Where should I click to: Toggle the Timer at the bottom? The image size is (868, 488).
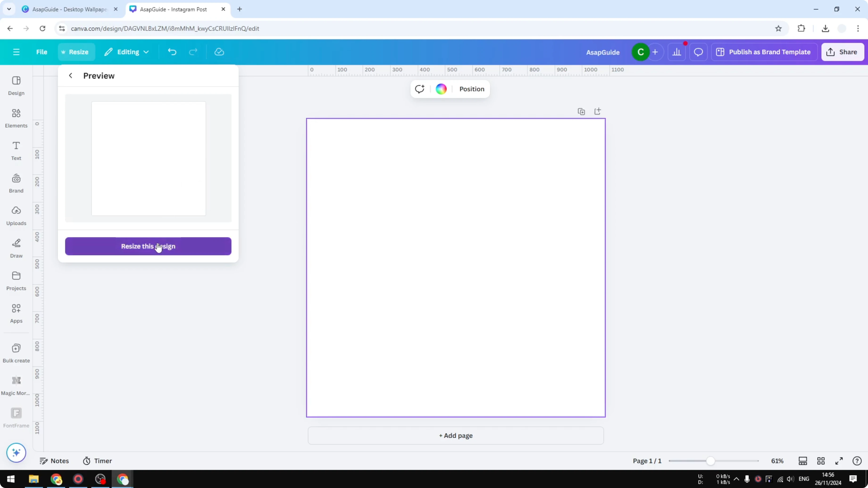point(98,461)
